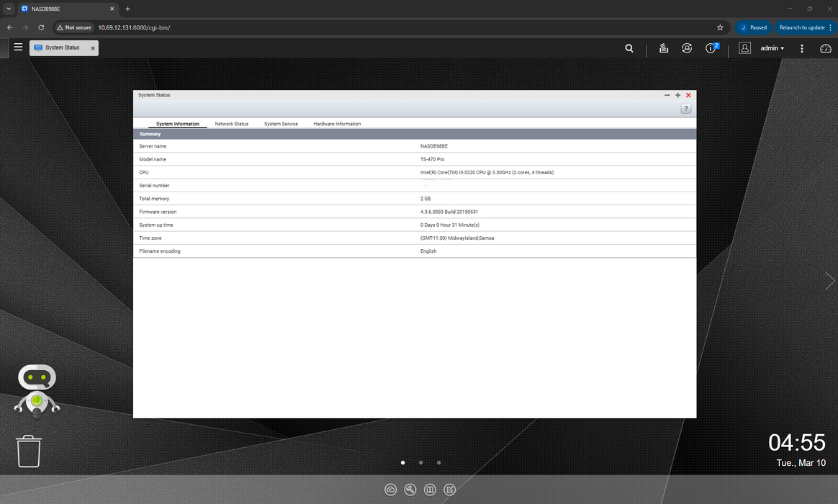Click the help question mark button
The image size is (838, 504).
(x=685, y=109)
